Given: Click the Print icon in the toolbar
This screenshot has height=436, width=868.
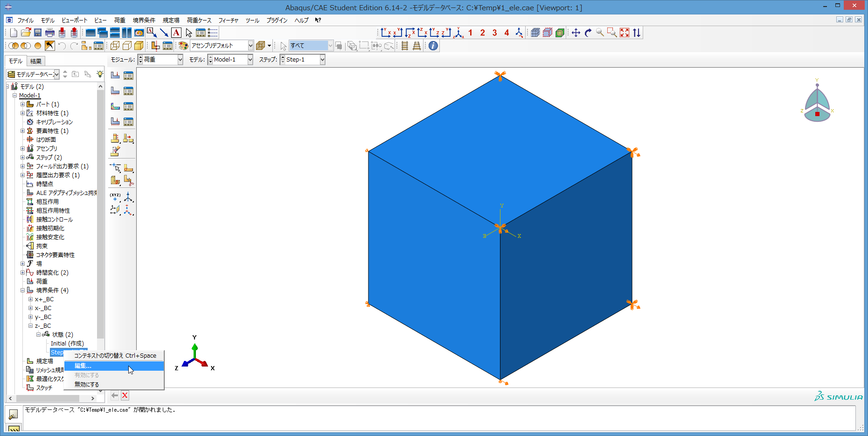Looking at the screenshot, I should (50, 33).
